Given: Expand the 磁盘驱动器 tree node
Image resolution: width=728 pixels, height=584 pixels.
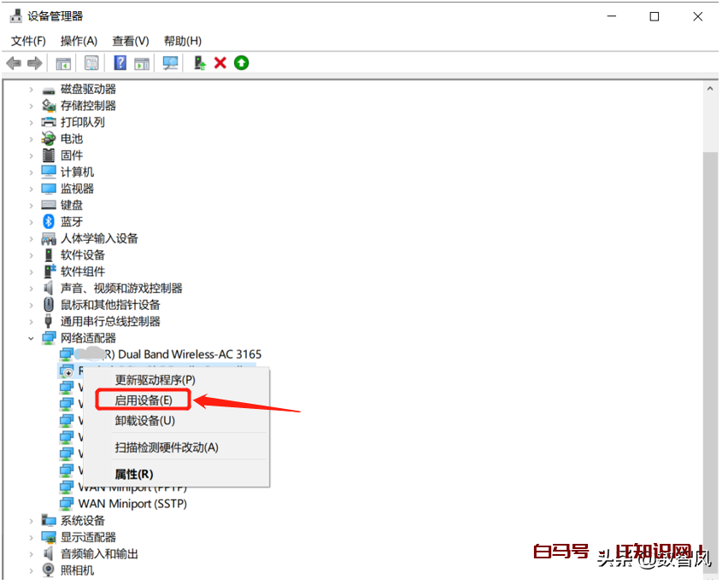Looking at the screenshot, I should (32, 89).
